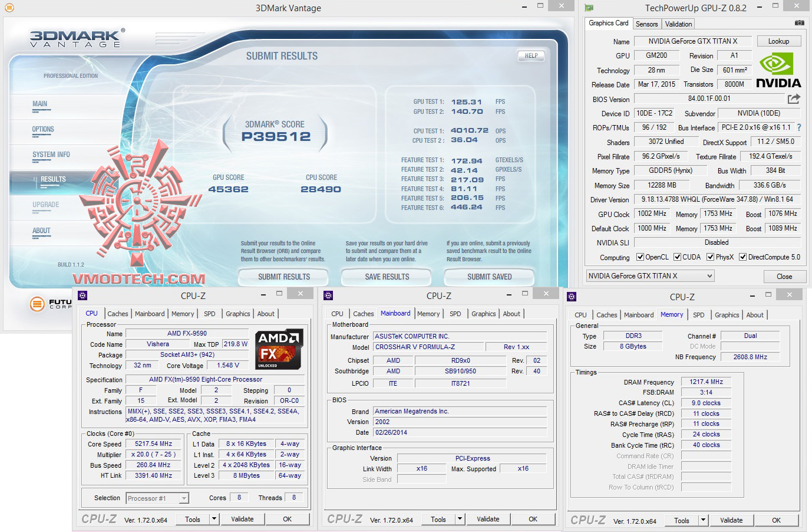Screen dimensions: 812x532
Task: Open Graphics tab in CPU-Z Memory window
Action: 727,315
